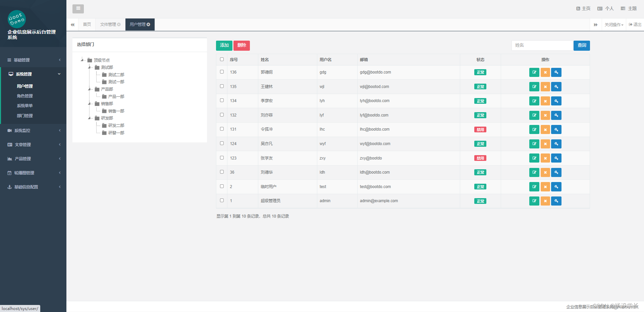This screenshot has width=644, height=312.
Task: Check the checkbox for row 134
Action: pos(222,100)
